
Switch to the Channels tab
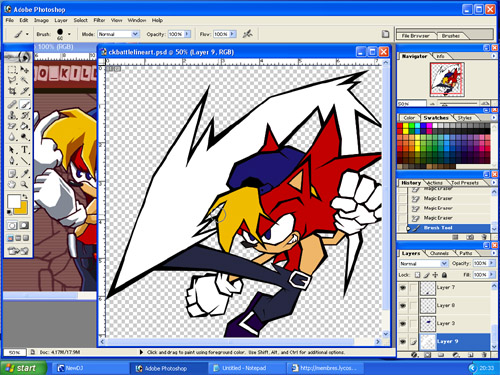tap(439, 253)
